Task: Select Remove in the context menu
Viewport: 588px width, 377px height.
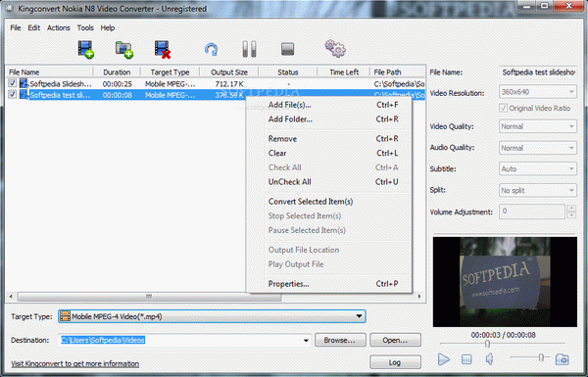Action: 329,139
